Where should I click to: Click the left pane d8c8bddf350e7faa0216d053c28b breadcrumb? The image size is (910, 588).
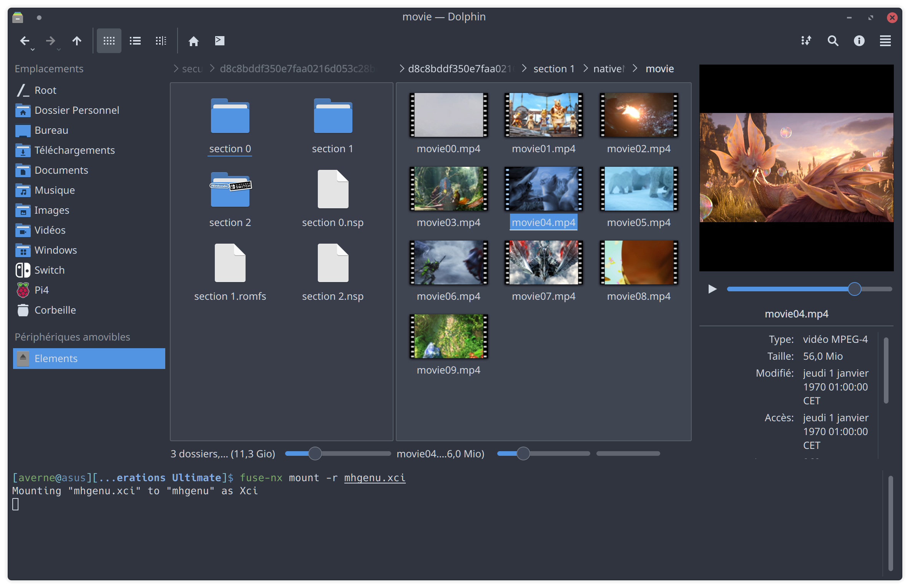(297, 69)
